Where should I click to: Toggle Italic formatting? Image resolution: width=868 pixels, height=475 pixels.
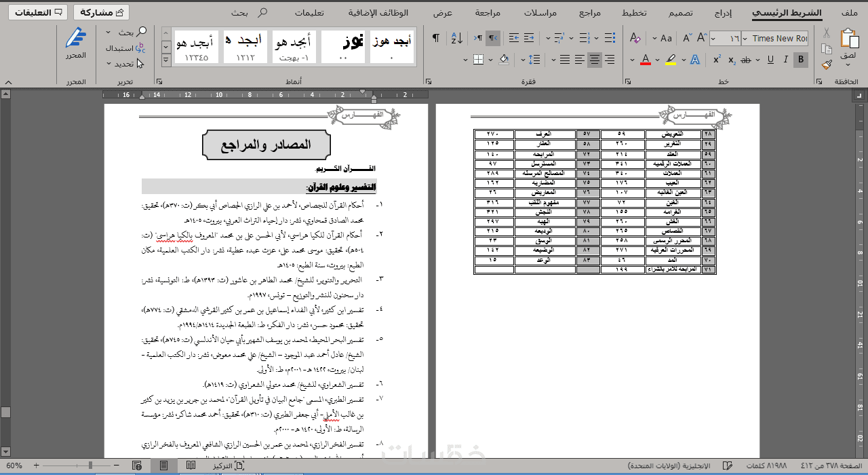coord(785,60)
